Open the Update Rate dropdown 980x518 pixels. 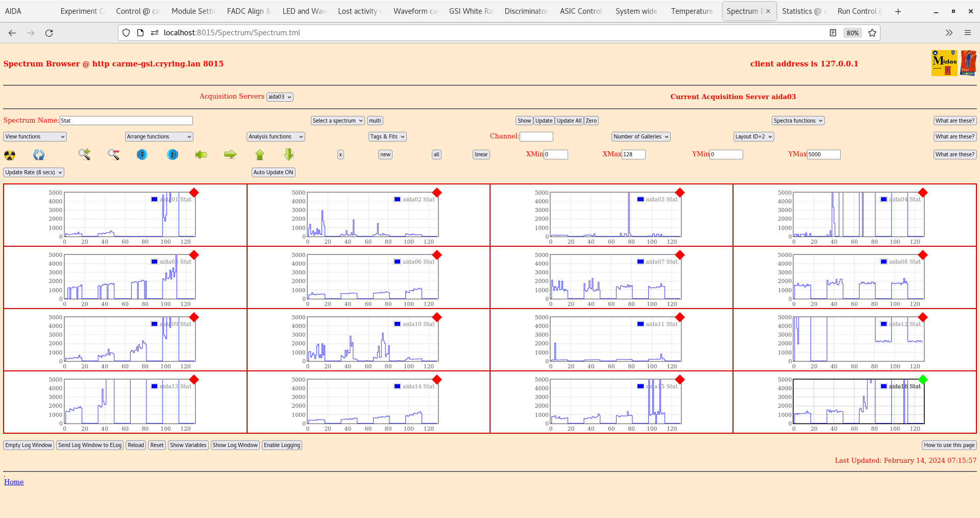click(33, 172)
